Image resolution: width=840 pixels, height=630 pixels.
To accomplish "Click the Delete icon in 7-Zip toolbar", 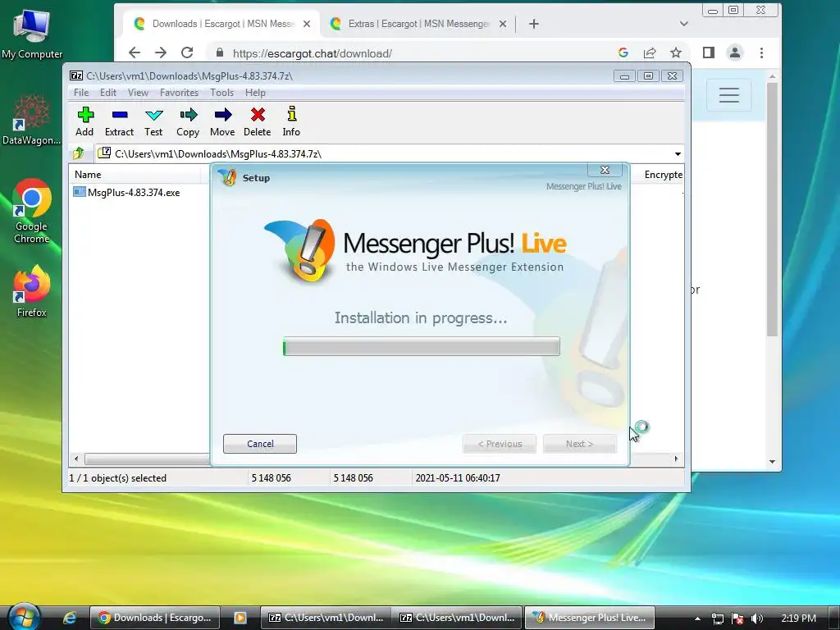I will click(x=258, y=115).
